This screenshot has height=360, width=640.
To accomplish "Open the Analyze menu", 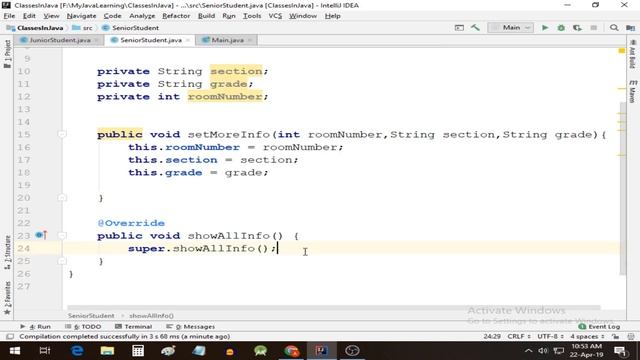I will 142,16.
